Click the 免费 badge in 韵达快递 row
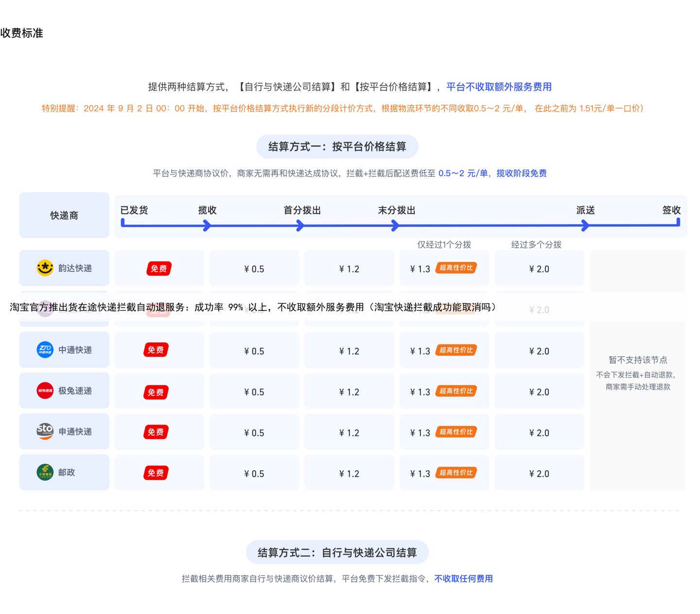The height and width of the screenshot is (614, 700). click(x=158, y=269)
